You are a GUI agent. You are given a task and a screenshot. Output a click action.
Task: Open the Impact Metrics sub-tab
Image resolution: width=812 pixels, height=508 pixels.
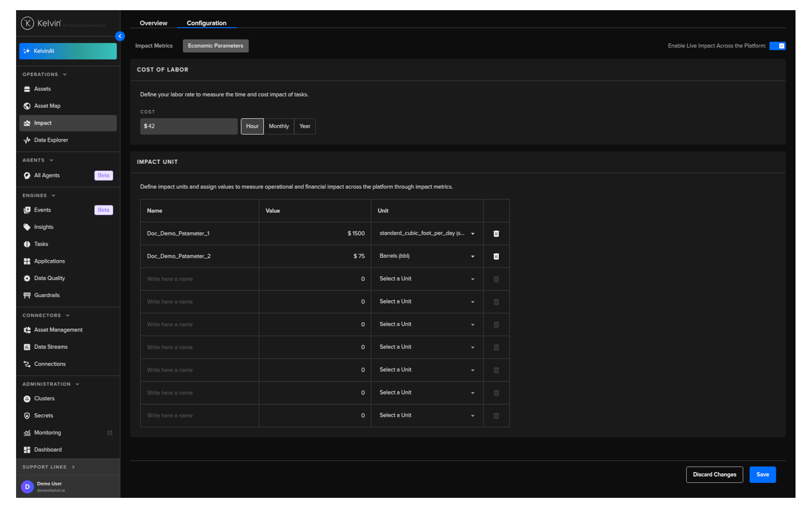[154, 46]
